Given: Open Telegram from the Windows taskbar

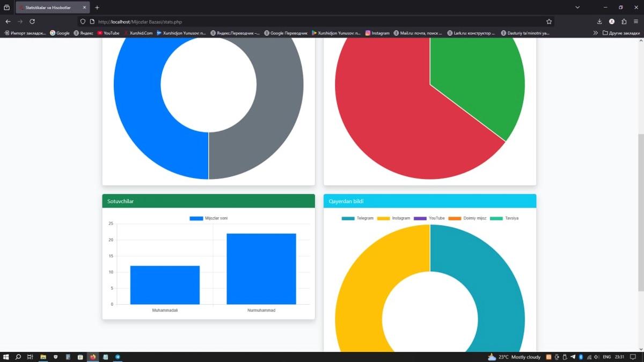Looking at the screenshot, I should click(118, 357).
